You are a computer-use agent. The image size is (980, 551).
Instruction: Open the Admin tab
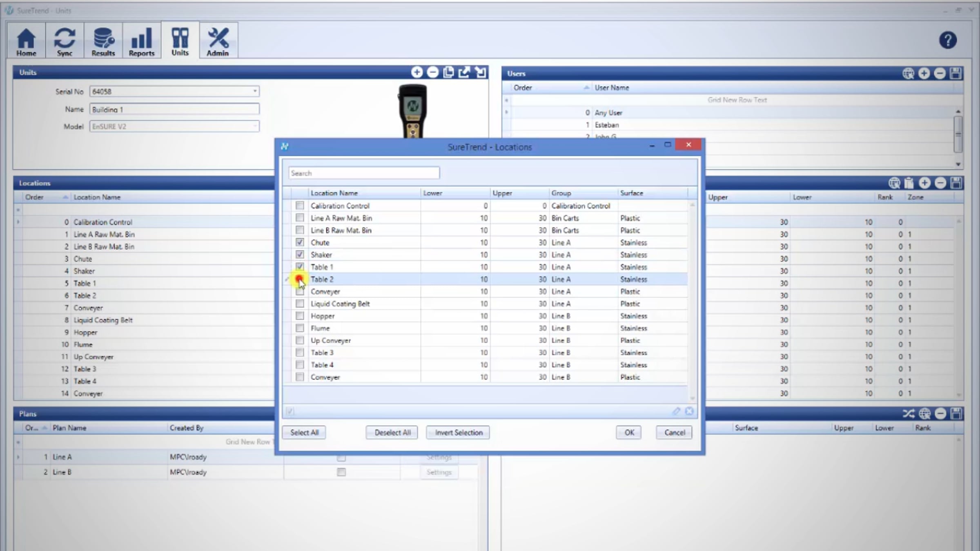218,40
